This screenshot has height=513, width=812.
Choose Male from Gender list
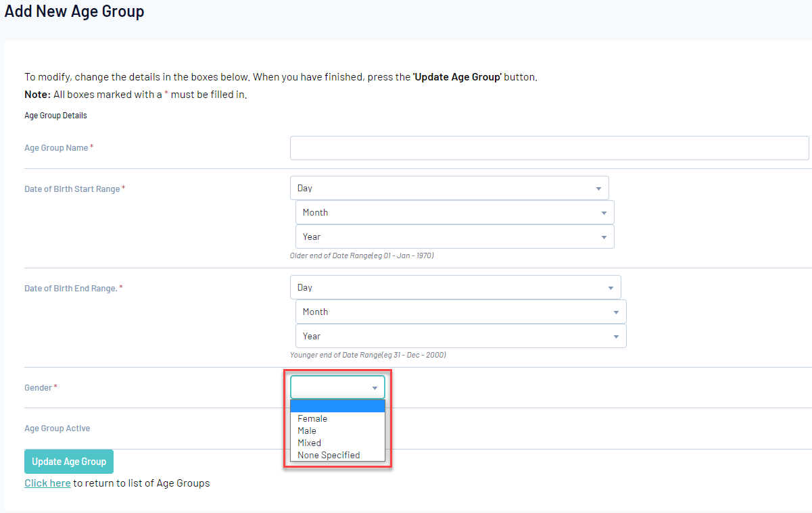[337, 431]
